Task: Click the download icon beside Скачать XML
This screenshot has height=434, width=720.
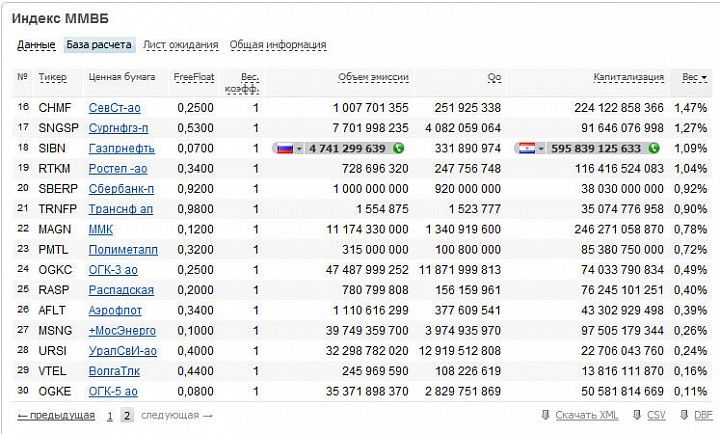Action: pyautogui.click(x=545, y=415)
